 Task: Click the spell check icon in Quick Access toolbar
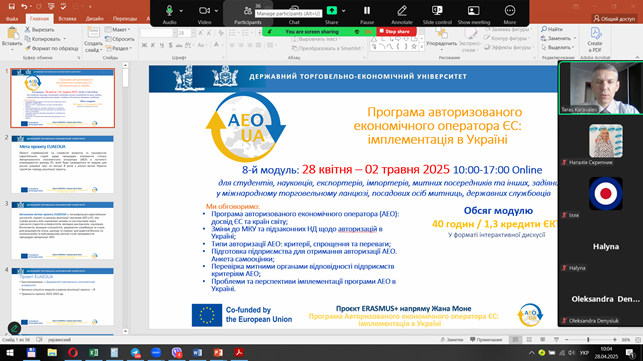click(63, 6)
